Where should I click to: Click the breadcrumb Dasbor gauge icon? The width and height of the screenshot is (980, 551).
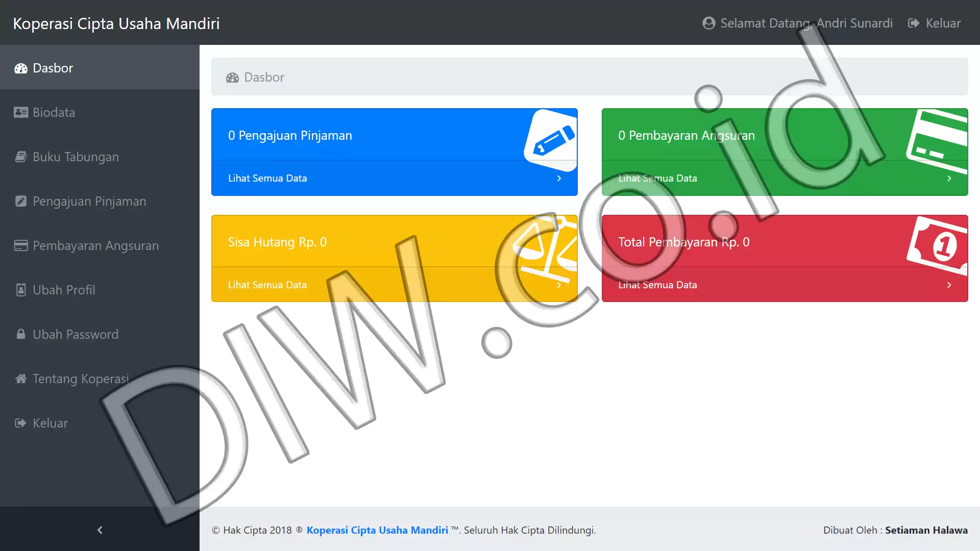tap(233, 78)
